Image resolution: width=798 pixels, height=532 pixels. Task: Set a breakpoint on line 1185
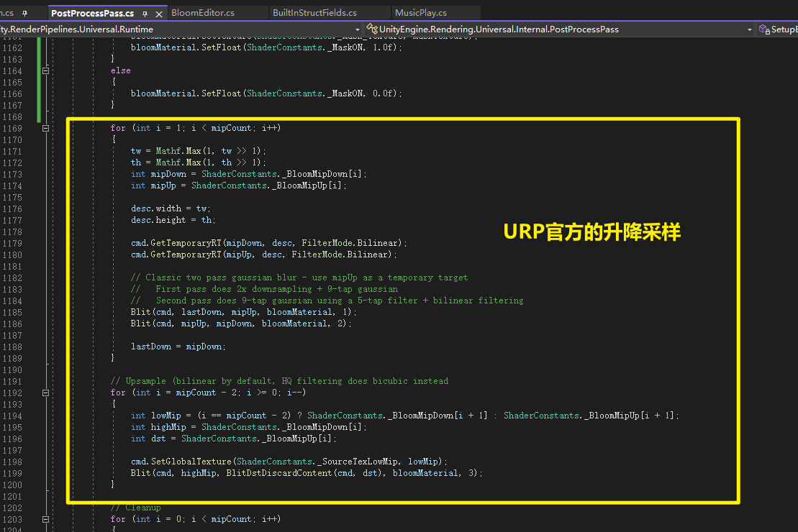[6, 311]
